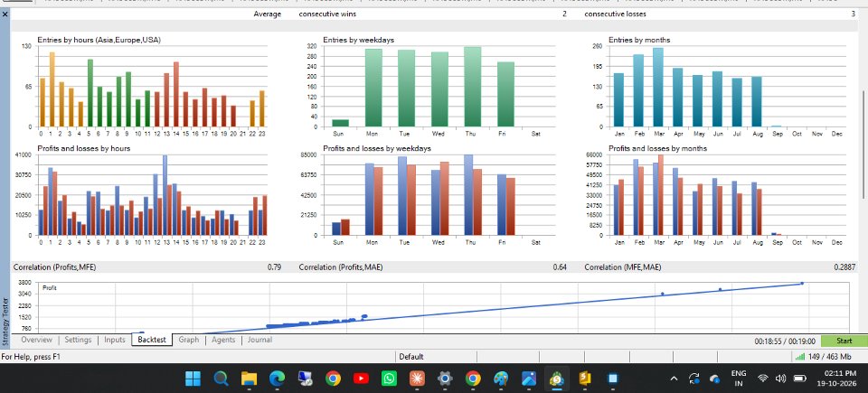Viewport: 868px width, 393px height.
Task: Click the Default profile status entry
Action: pyautogui.click(x=411, y=357)
